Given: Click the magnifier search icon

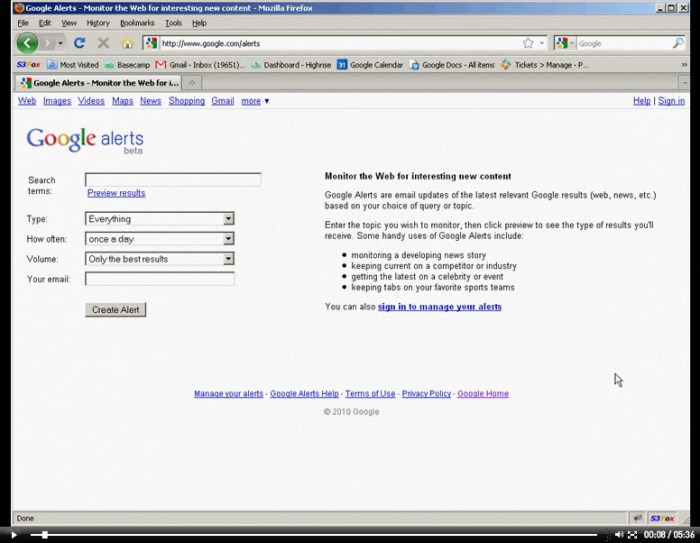Looking at the screenshot, I should (678, 43).
